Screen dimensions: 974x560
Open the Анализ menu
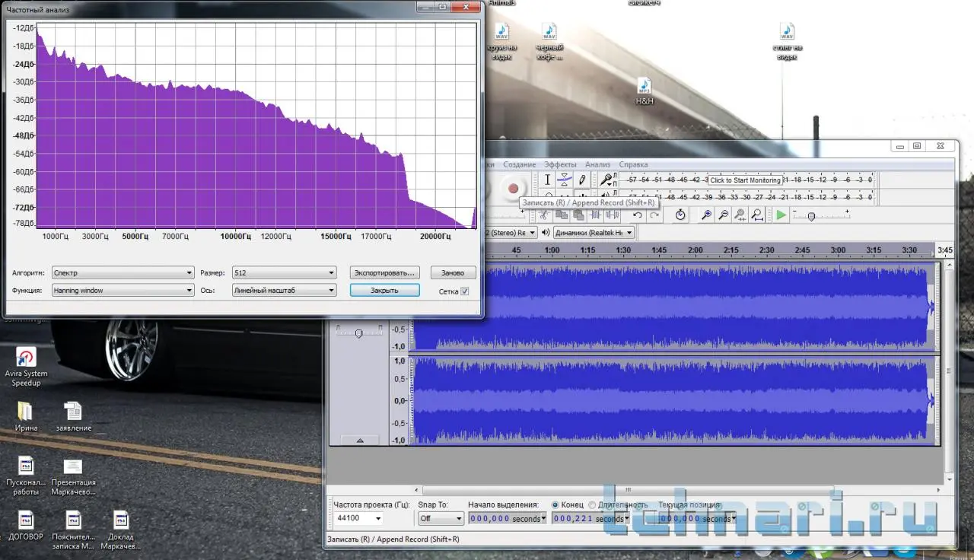(x=597, y=164)
